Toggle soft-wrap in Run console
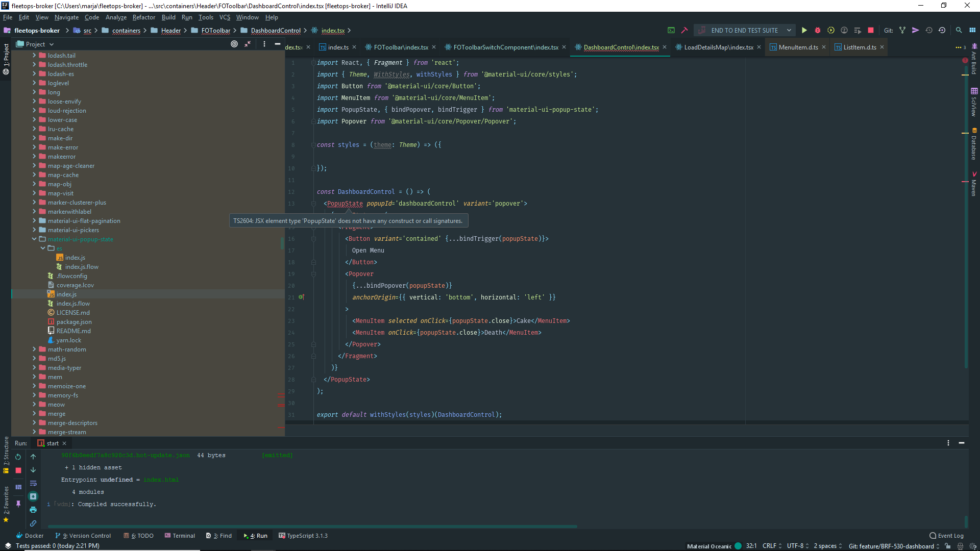Image resolution: width=980 pixels, height=551 pixels. click(33, 483)
